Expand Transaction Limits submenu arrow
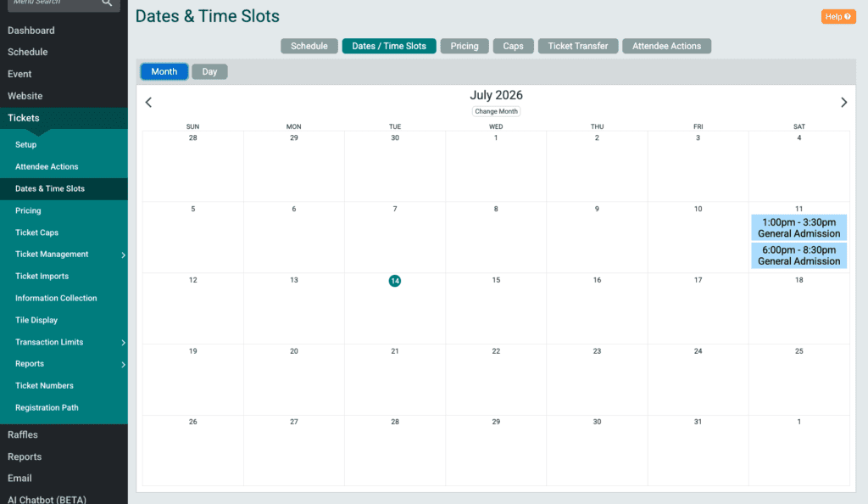Viewport: 868px width, 504px height. point(123,343)
